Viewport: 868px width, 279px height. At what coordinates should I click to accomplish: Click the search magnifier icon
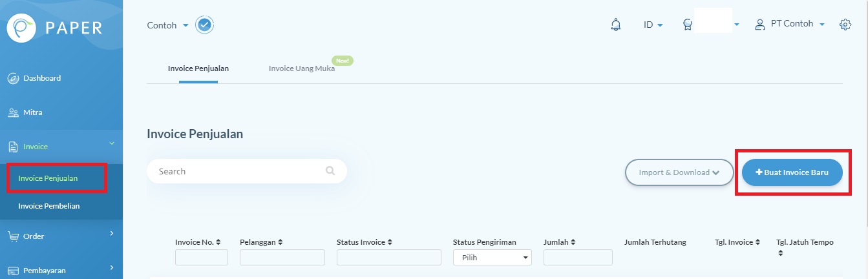click(330, 171)
